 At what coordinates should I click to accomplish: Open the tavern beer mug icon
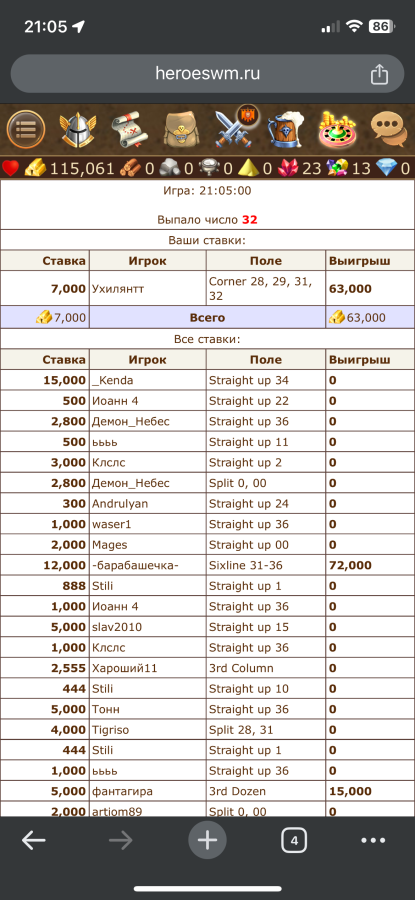(x=285, y=130)
